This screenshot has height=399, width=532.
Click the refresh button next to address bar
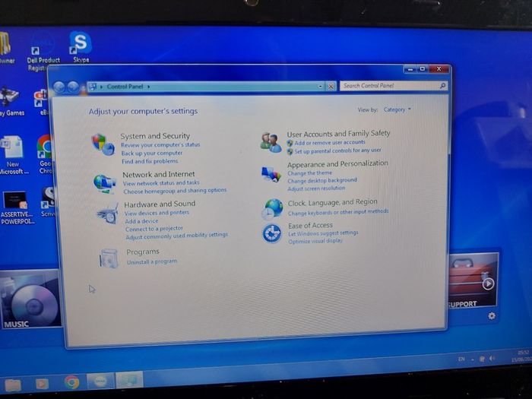331,87
